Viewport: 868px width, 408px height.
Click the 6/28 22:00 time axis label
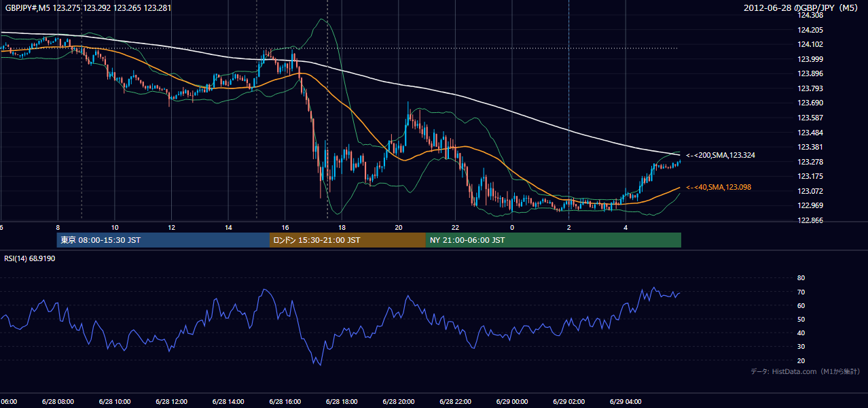(454, 401)
